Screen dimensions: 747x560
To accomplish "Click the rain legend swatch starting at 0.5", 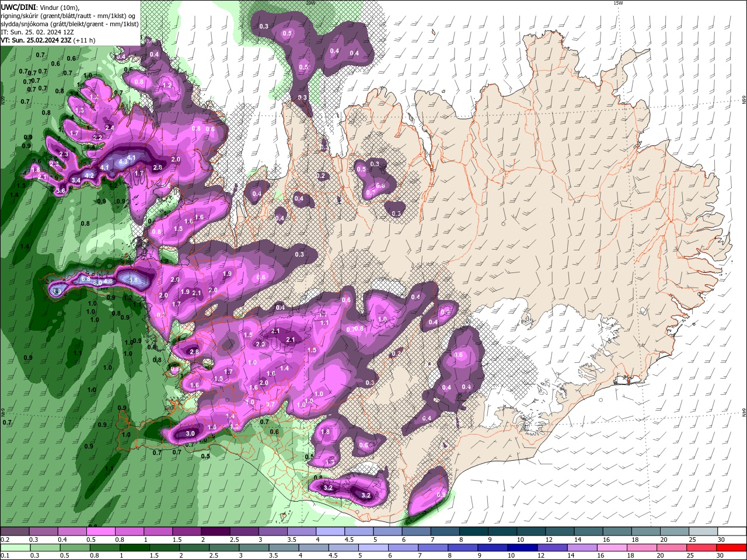I will pyautogui.click(x=75, y=547).
